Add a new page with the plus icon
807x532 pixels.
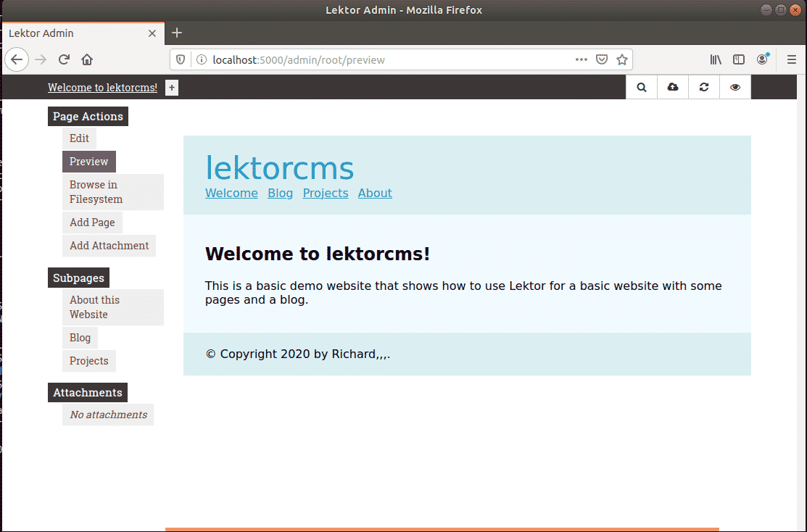pyautogui.click(x=171, y=87)
